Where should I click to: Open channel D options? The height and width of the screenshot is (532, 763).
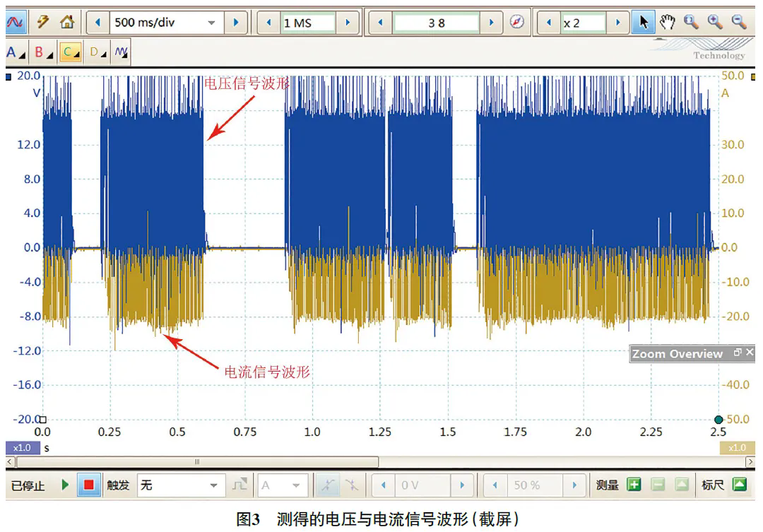tap(98, 52)
